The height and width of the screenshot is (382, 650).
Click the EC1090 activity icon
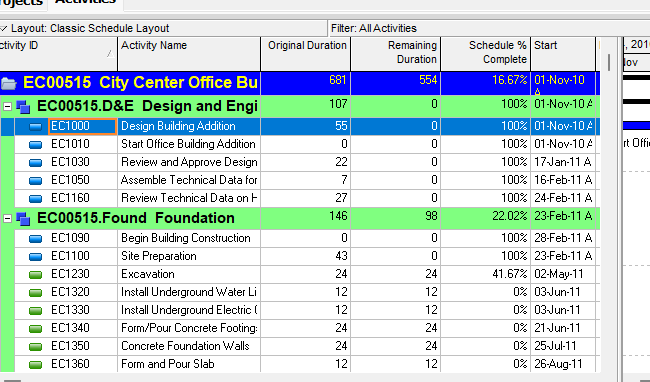pyautogui.click(x=36, y=239)
